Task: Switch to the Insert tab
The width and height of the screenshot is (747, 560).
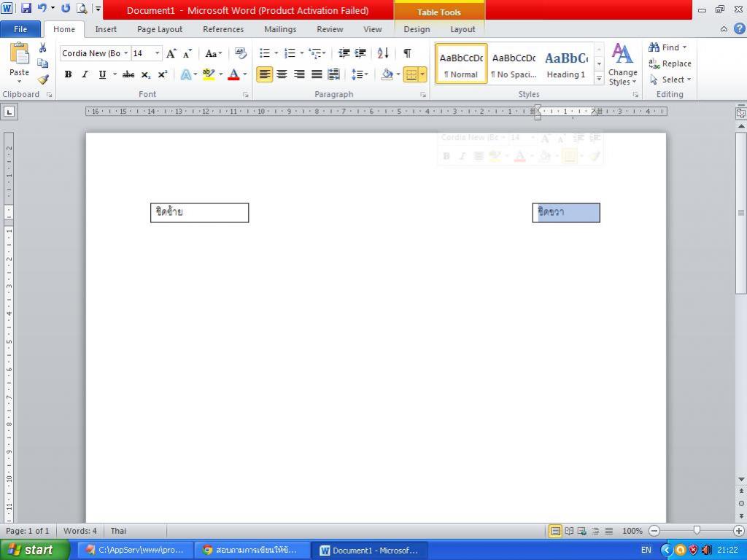Action: click(x=106, y=29)
